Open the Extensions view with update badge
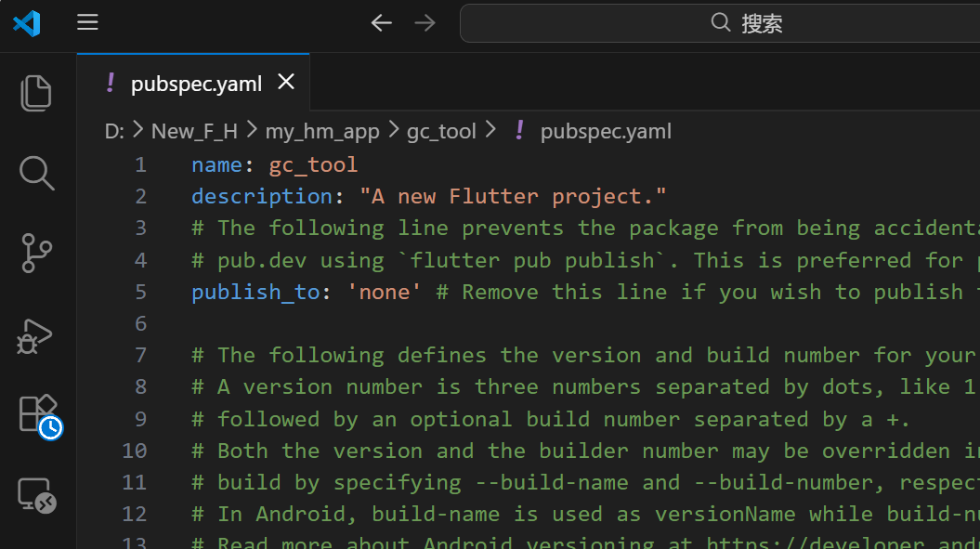 [x=35, y=413]
